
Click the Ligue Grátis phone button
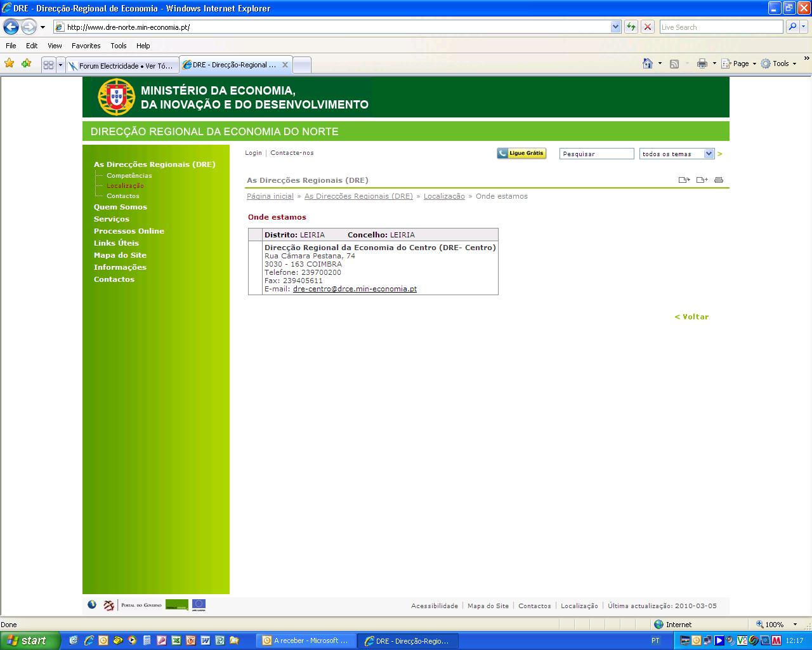coord(521,153)
